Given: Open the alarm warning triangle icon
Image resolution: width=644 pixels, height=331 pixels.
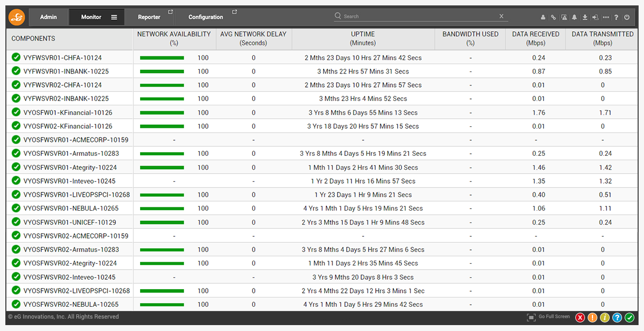Looking at the screenshot, I should 564,17.
